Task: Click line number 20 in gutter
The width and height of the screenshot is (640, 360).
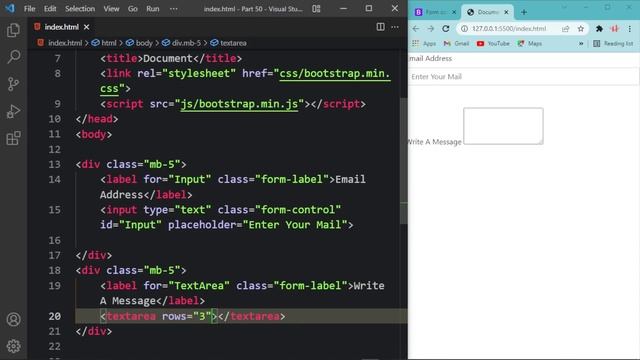Action: coord(55,316)
